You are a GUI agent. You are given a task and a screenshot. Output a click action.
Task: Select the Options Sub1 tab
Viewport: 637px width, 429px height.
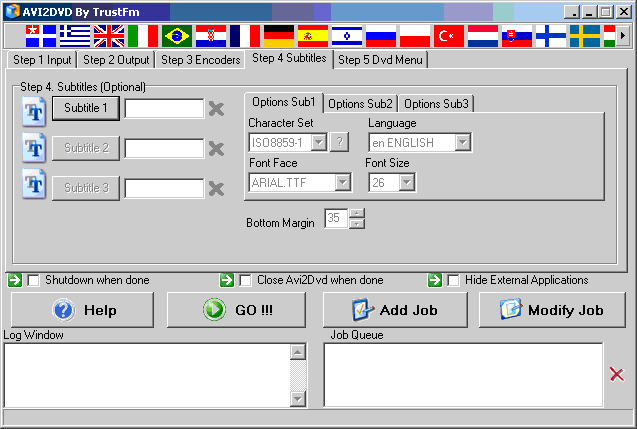pos(284,102)
